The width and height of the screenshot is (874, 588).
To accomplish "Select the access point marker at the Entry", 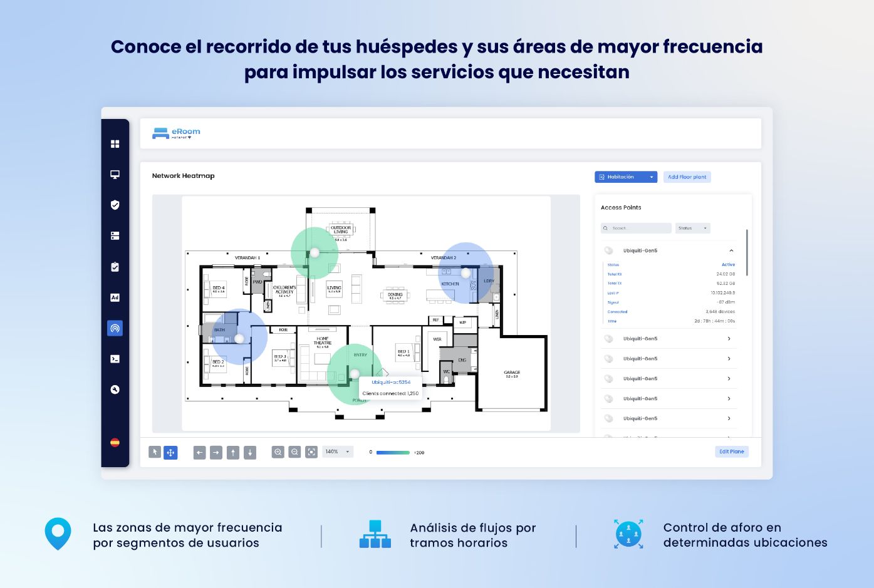I will [355, 374].
